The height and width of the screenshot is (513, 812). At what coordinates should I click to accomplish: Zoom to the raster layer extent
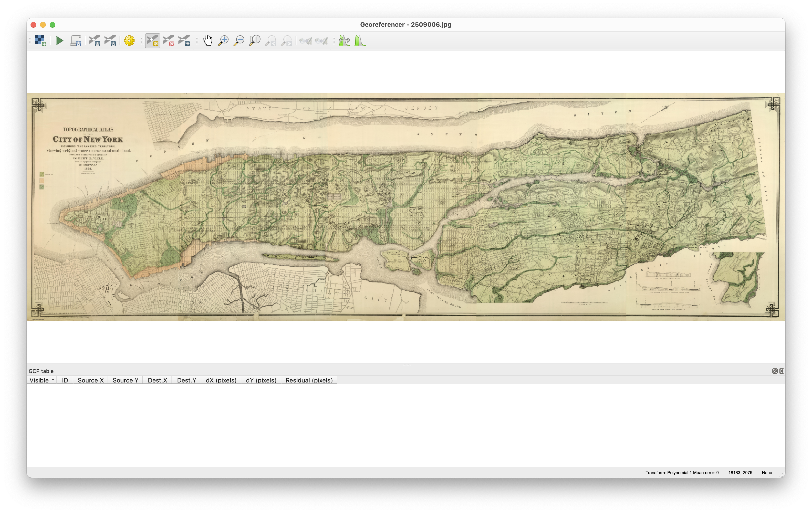click(x=255, y=41)
